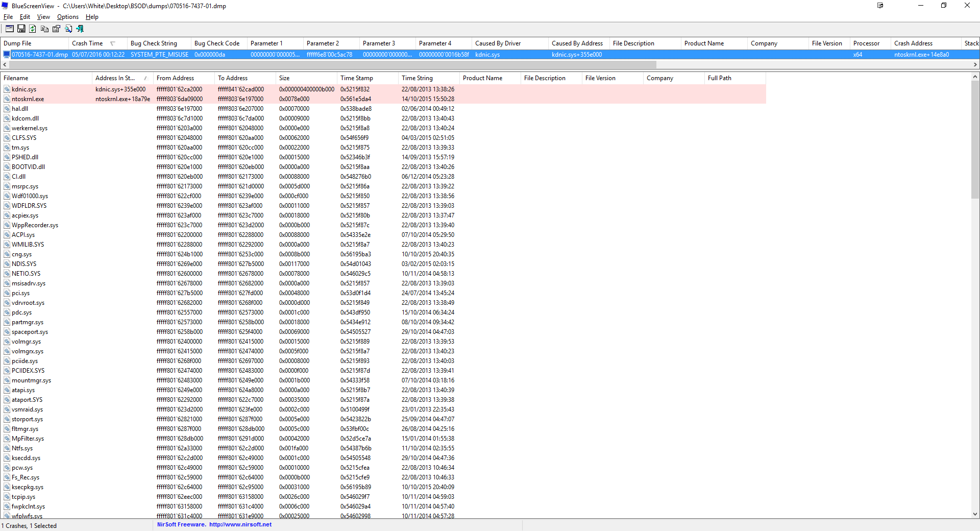The width and height of the screenshot is (980, 531).
Task: Click the driver list scrollbar down arrow
Action: (x=975, y=514)
